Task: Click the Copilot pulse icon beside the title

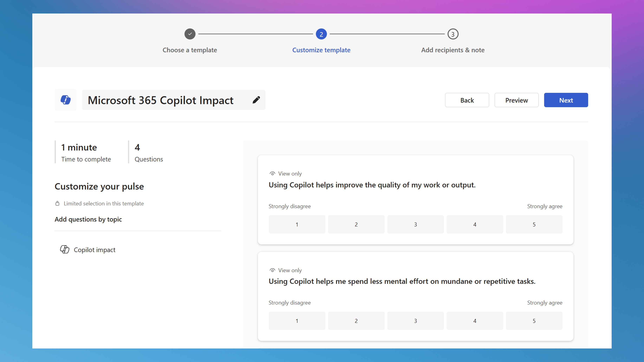Action: [x=66, y=100]
